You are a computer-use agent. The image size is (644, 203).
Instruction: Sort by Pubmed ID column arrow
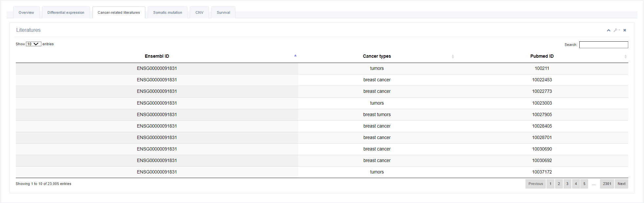(625, 56)
